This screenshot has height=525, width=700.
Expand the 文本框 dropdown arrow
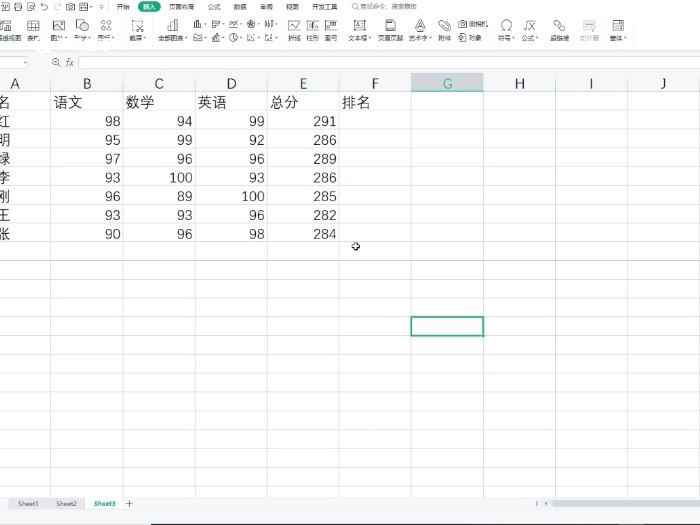pyautogui.click(x=370, y=38)
